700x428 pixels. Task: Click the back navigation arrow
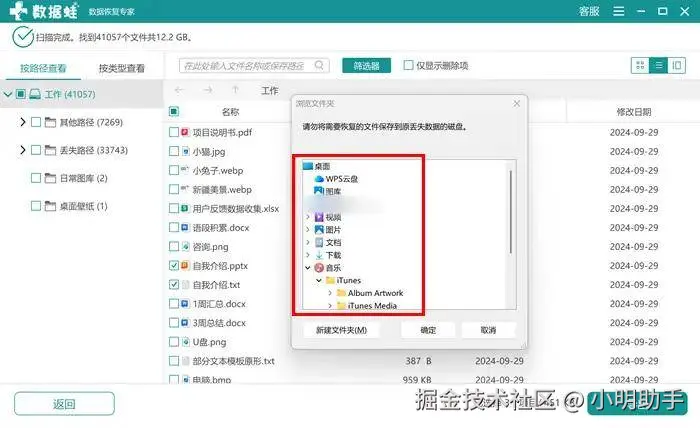tap(179, 90)
